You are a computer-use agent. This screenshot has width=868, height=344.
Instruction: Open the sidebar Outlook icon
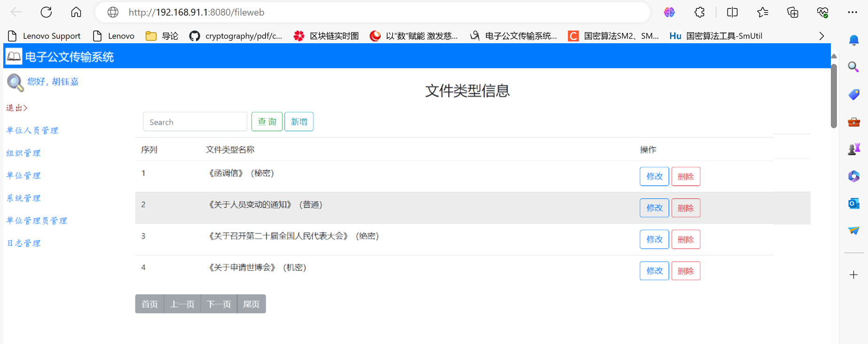(x=854, y=203)
